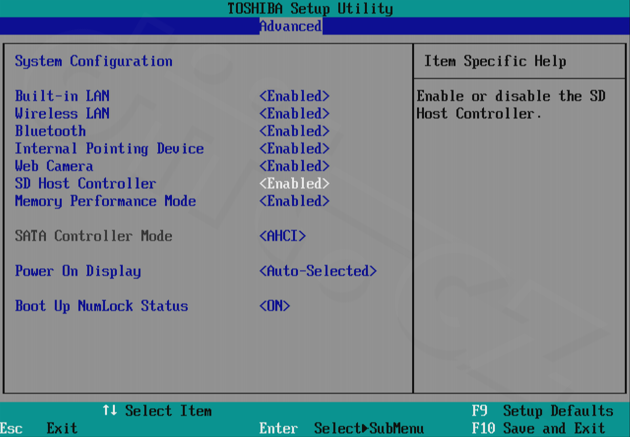This screenshot has width=630, height=437.
Task: Click the TOSHIBA Setup Utility title
Action: pyautogui.click(x=310, y=8)
